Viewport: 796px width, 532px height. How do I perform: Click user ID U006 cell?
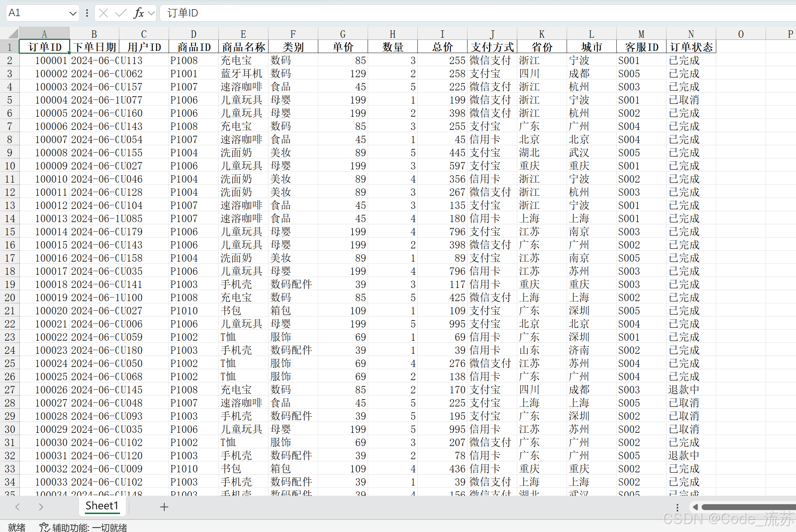click(x=144, y=324)
